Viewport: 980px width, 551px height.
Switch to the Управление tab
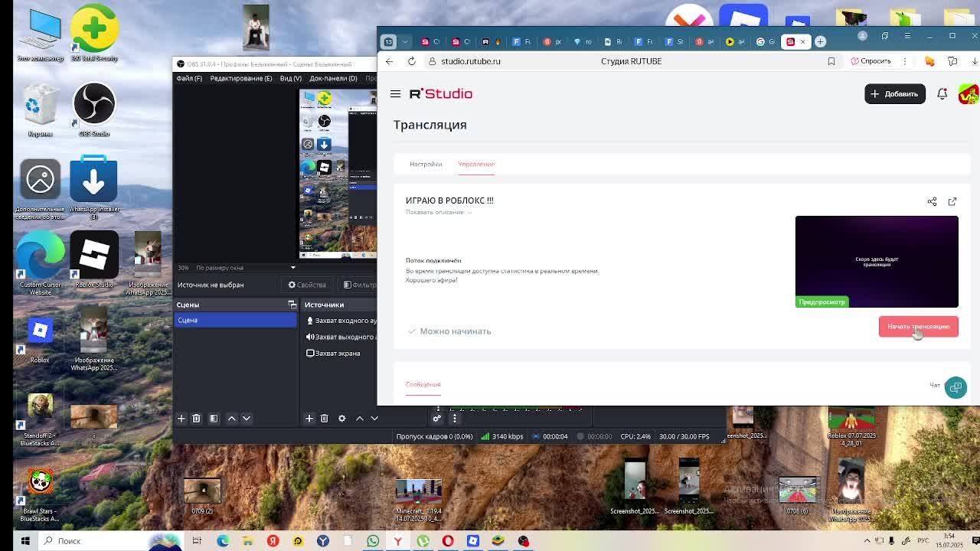click(x=476, y=164)
